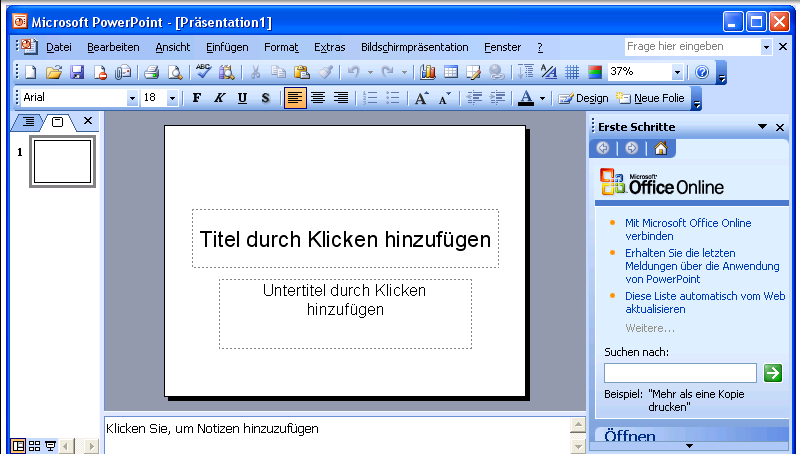The width and height of the screenshot is (800, 454).
Task: Click the green search Go arrow button
Action: coord(773,373)
